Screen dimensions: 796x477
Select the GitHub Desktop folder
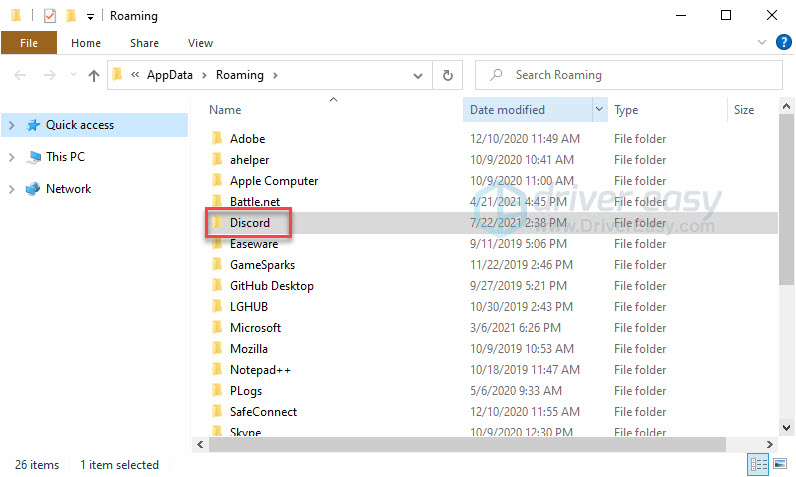coord(272,286)
